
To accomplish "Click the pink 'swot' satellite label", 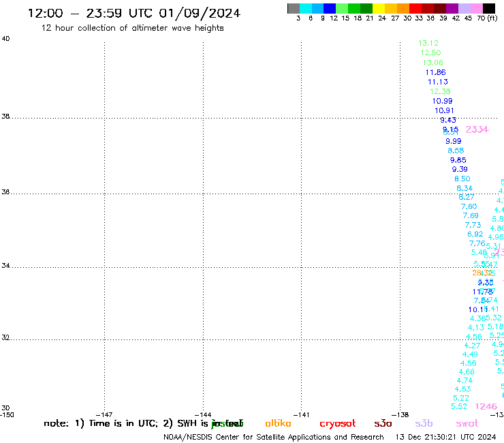I will click(x=467, y=423).
